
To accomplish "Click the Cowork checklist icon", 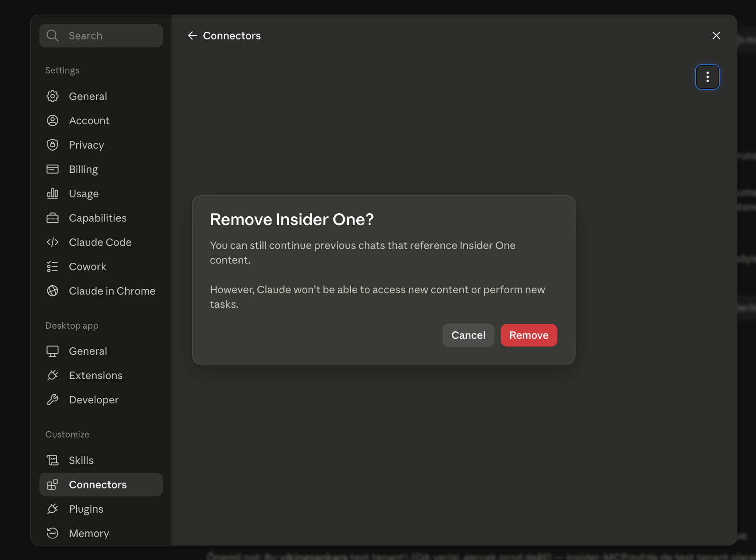I will pos(53,266).
